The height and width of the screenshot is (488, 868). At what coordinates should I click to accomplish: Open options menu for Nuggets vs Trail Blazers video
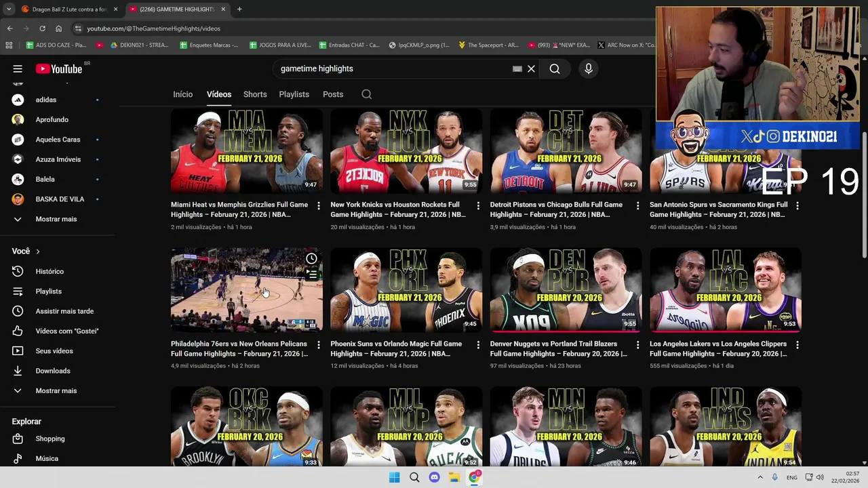coord(637,344)
